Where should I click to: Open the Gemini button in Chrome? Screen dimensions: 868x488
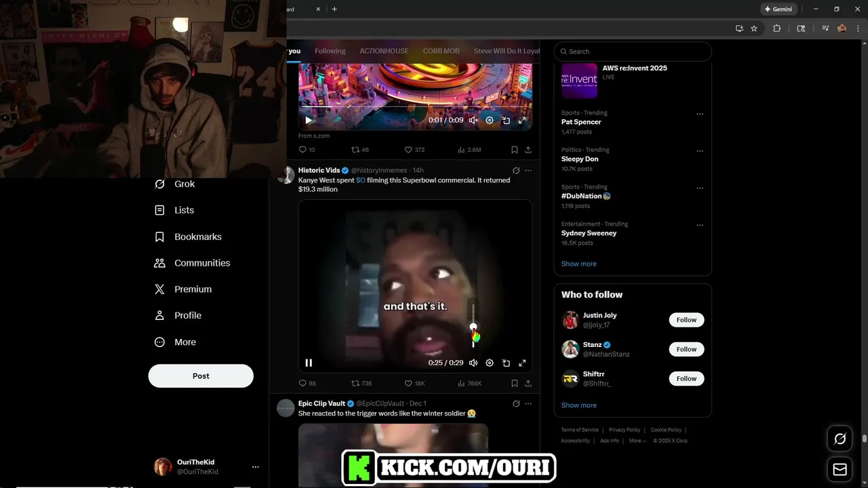click(778, 9)
